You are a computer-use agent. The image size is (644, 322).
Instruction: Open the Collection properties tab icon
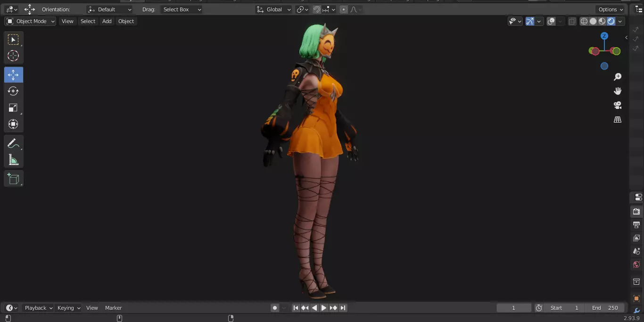click(637, 282)
